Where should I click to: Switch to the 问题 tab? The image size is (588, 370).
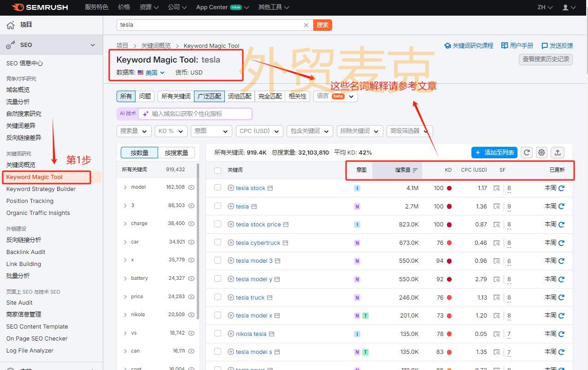click(144, 96)
